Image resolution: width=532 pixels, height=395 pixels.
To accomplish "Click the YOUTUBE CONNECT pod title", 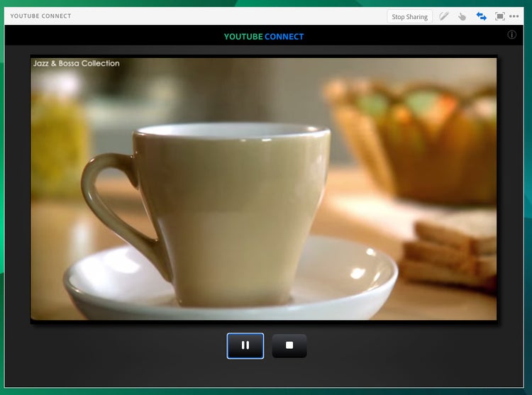I will click(x=40, y=16).
